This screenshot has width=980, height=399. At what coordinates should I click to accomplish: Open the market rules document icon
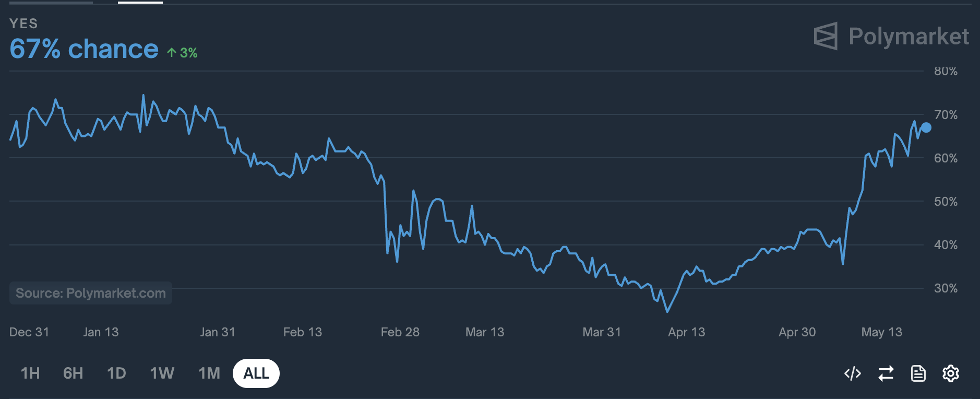(x=918, y=373)
